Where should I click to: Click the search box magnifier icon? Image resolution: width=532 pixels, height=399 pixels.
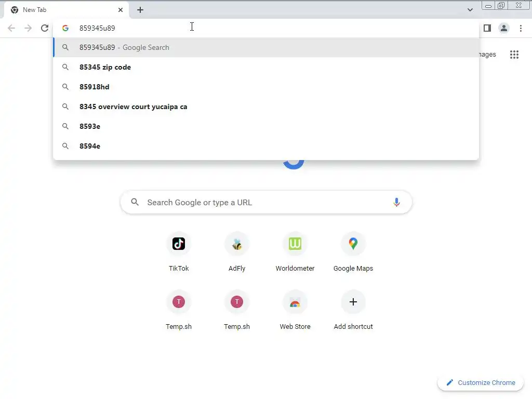point(135,202)
